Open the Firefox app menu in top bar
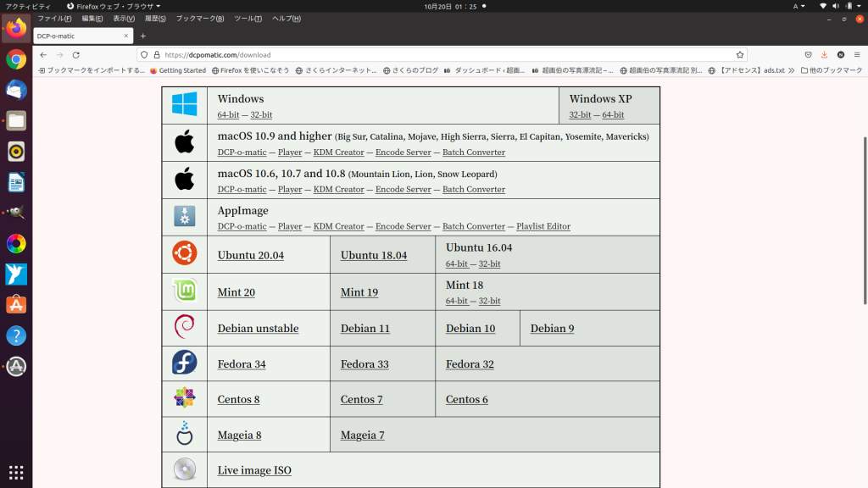The image size is (868, 488). (x=113, y=6)
